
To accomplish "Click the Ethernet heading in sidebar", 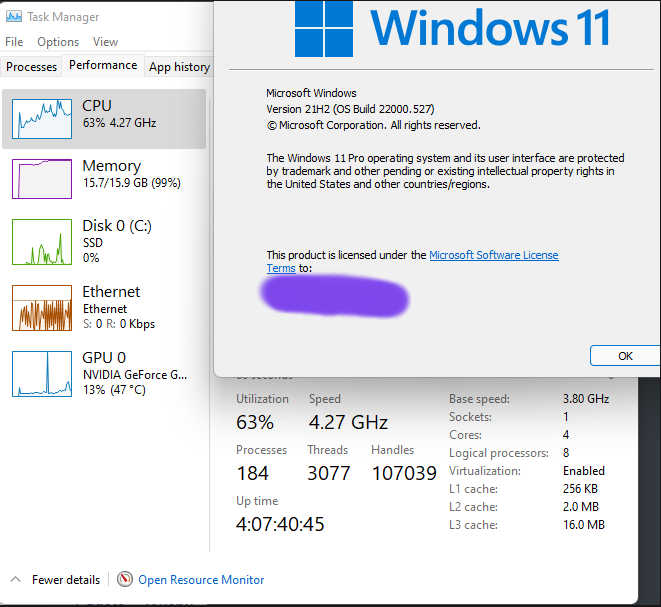I will (111, 292).
